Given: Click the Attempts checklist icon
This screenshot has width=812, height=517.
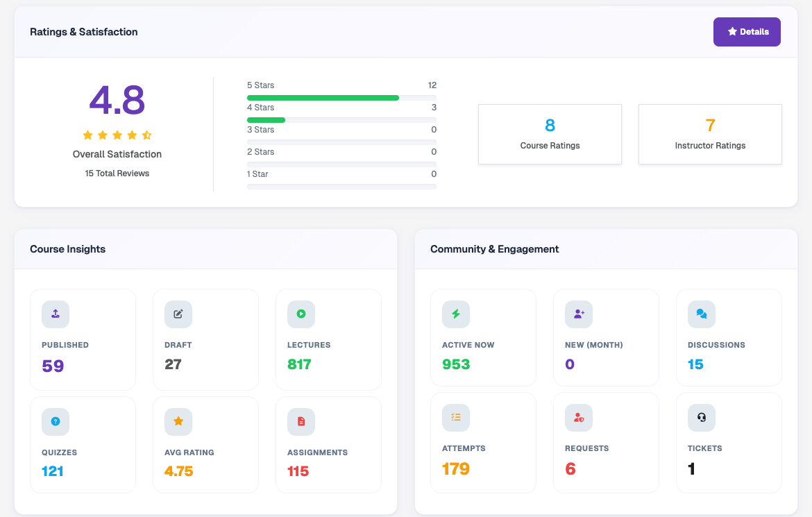Looking at the screenshot, I should pos(456,418).
